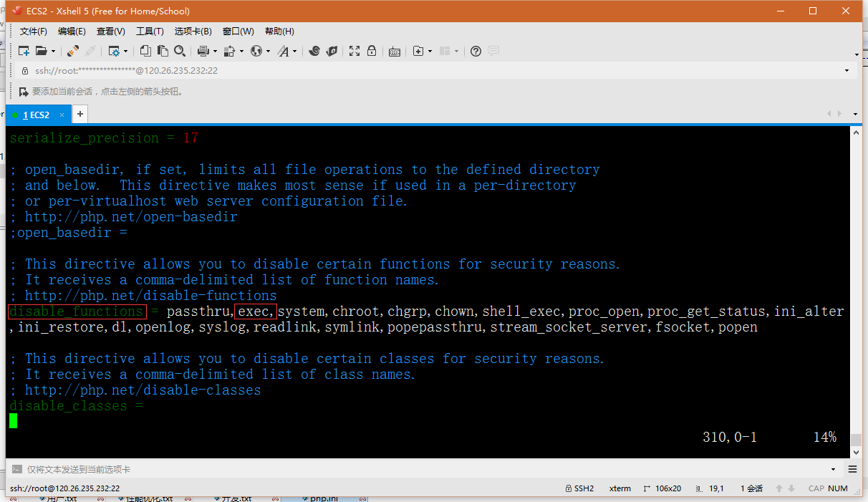Open the 工具(T) menu
The image size is (868, 502).
150,32
